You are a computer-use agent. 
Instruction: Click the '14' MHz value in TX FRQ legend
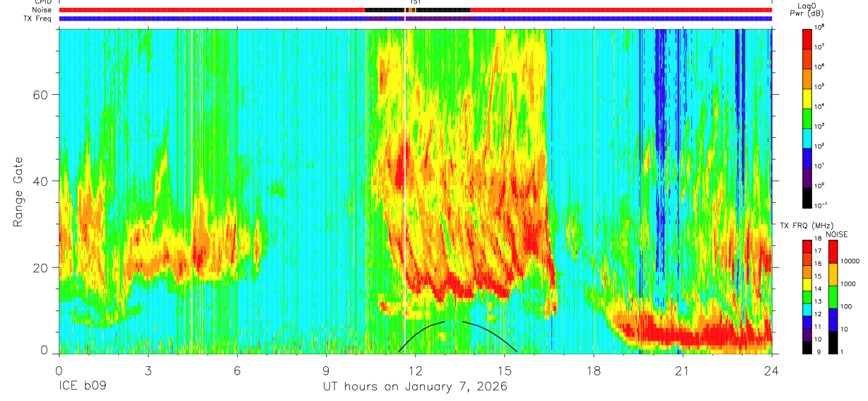tap(818, 290)
